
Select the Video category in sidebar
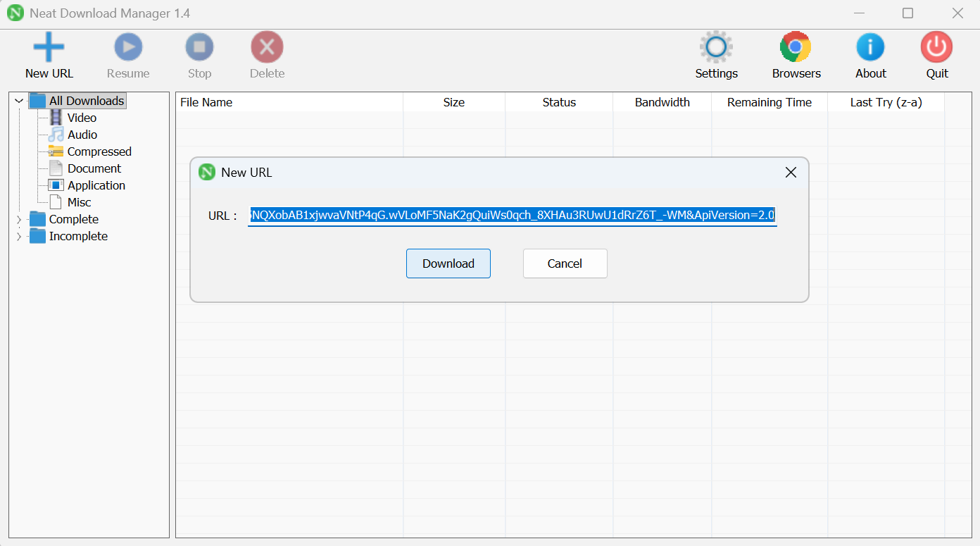click(82, 118)
